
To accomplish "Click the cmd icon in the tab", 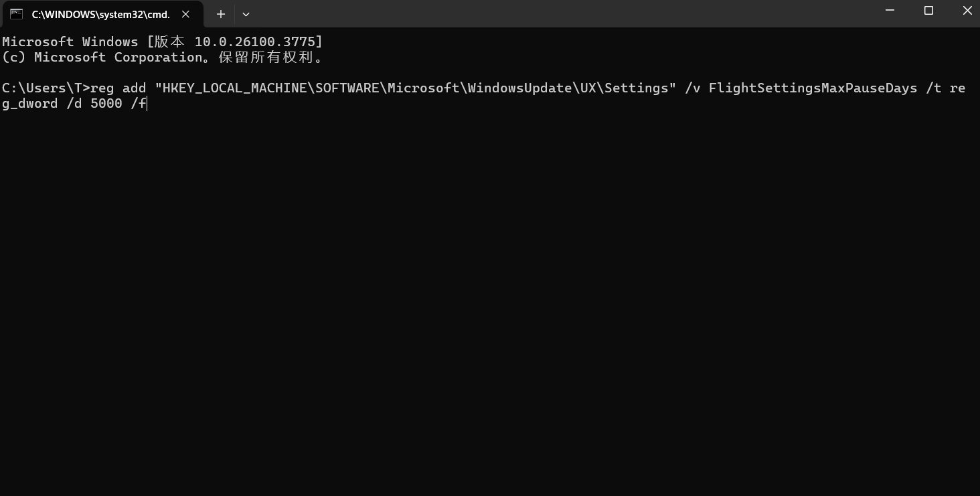I will point(16,14).
